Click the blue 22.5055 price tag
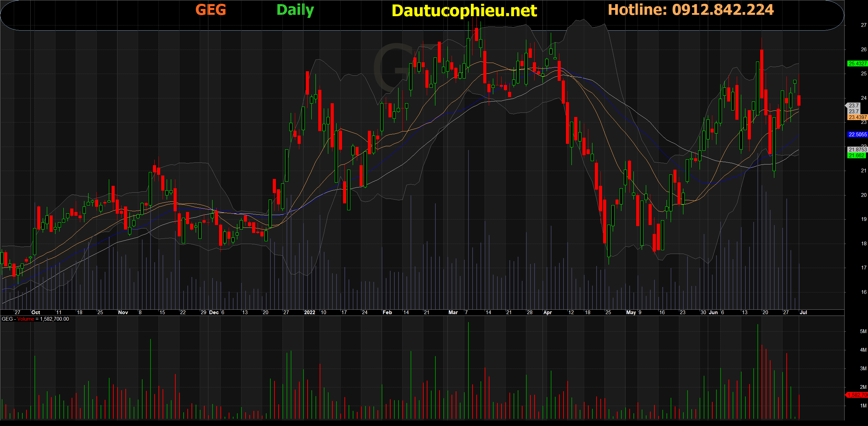Viewport: 868px width, 426px height. (857, 135)
